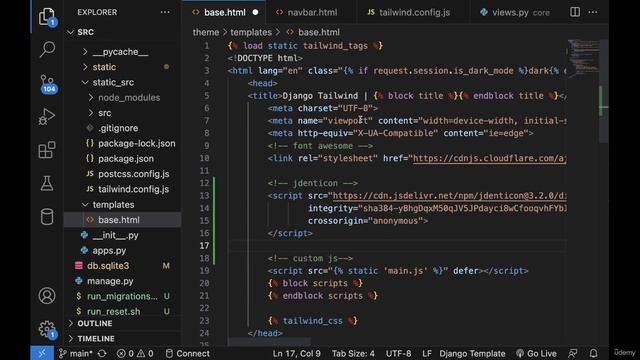The width and height of the screenshot is (640, 360).
Task: Open run_migrations script file
Action: point(122,296)
